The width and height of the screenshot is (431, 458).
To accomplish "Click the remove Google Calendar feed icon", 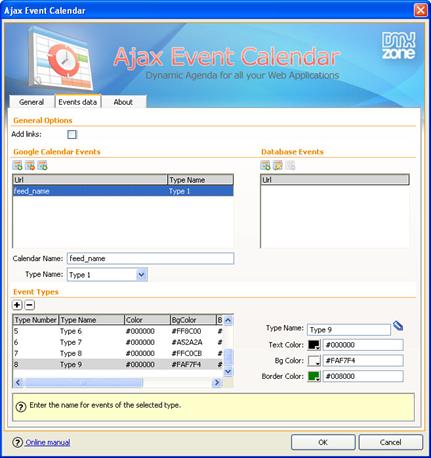I will pyautogui.click(x=30, y=165).
